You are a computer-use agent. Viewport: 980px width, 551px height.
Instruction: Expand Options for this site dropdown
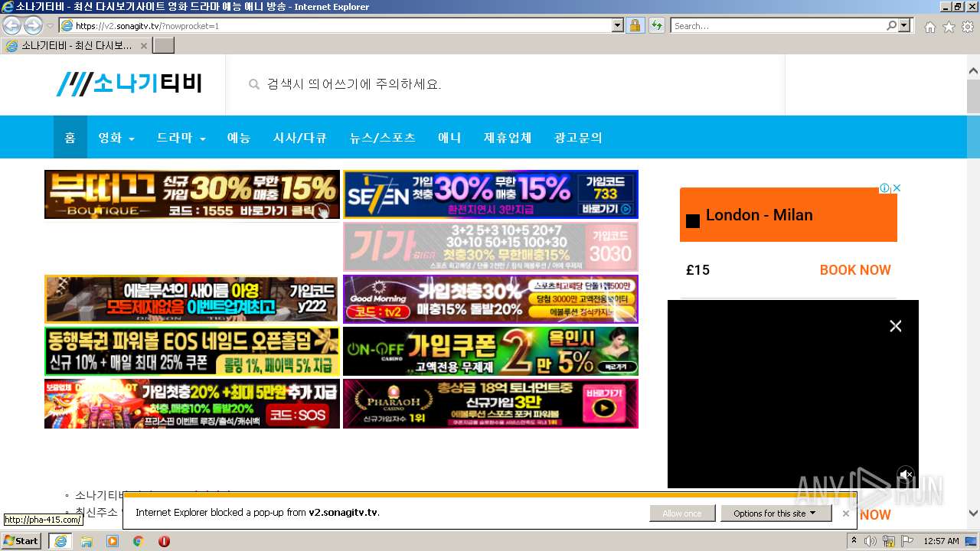coord(776,513)
